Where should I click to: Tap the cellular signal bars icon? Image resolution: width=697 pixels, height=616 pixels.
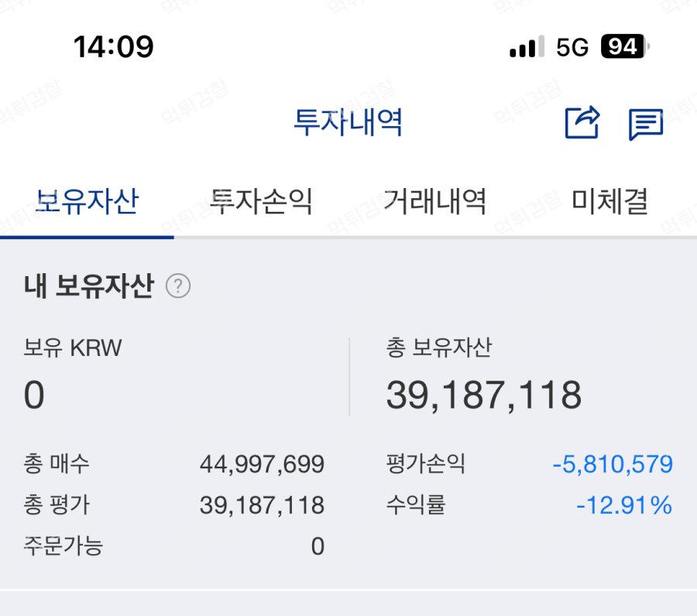(x=527, y=48)
